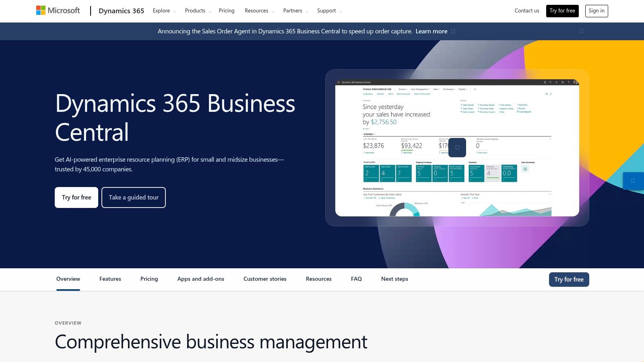Expand the Shopify dropdown in the mockup

(462, 89)
